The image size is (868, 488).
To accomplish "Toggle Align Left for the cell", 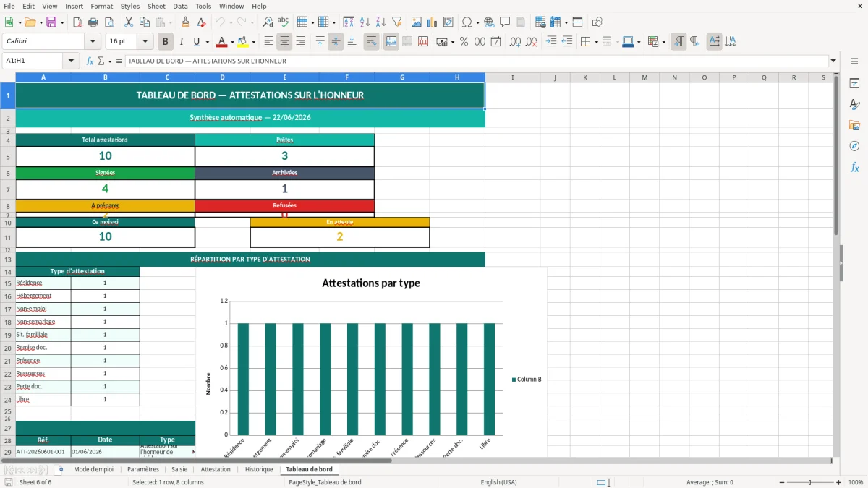I will click(269, 42).
